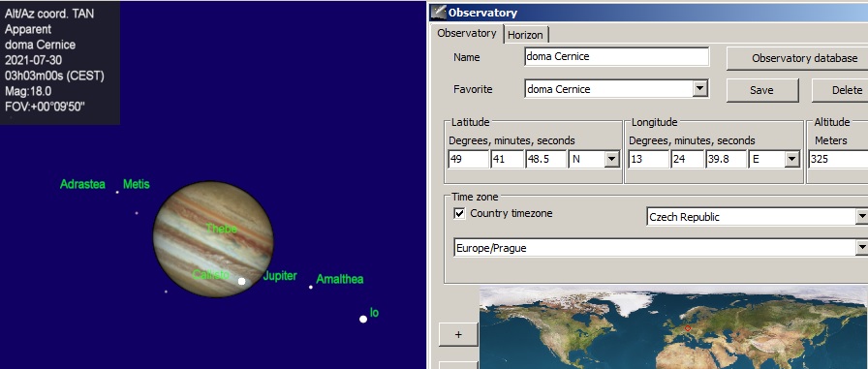868x369 pixels.
Task: Select the Amalthea moon dot
Action: [x=311, y=287]
